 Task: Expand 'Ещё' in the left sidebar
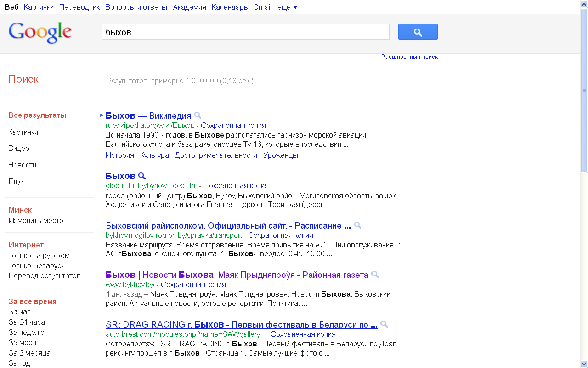(16, 181)
